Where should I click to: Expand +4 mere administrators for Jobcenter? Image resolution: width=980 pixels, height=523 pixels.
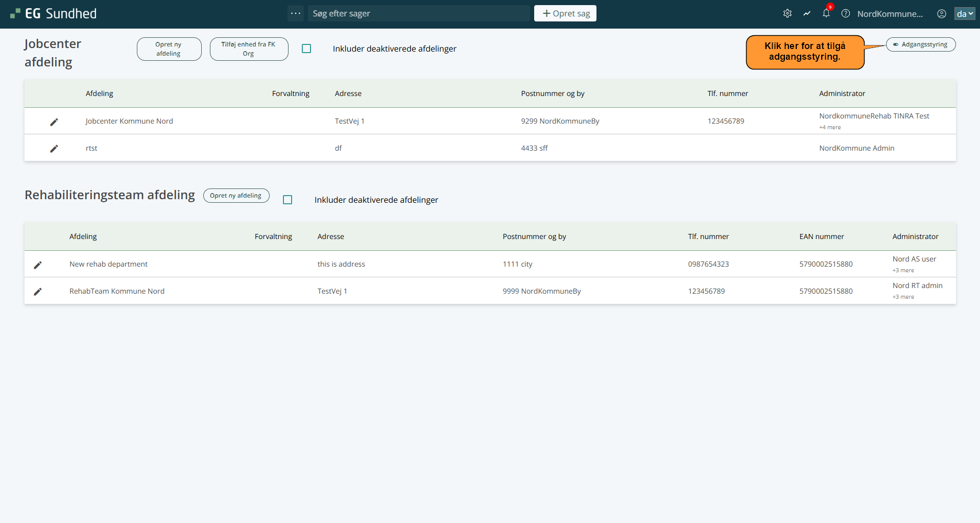(x=830, y=127)
